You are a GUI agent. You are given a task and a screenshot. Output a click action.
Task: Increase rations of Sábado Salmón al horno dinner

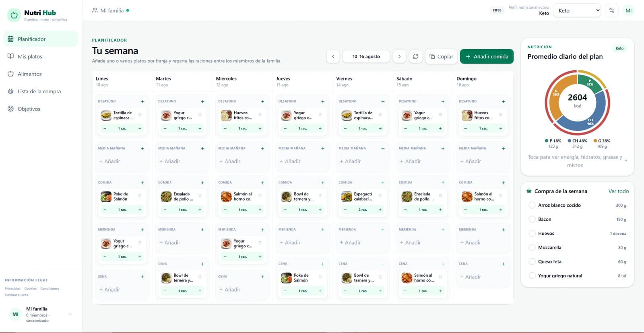(x=440, y=291)
